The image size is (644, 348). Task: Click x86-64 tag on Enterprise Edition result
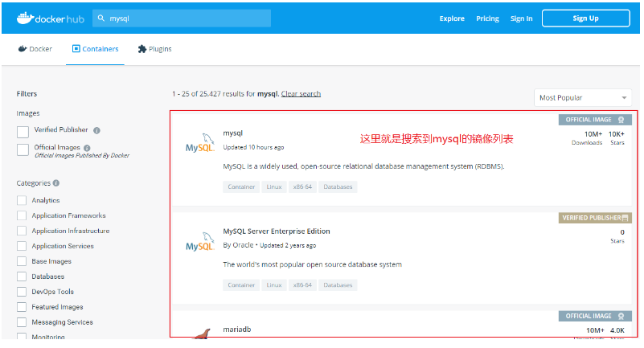pyautogui.click(x=302, y=285)
